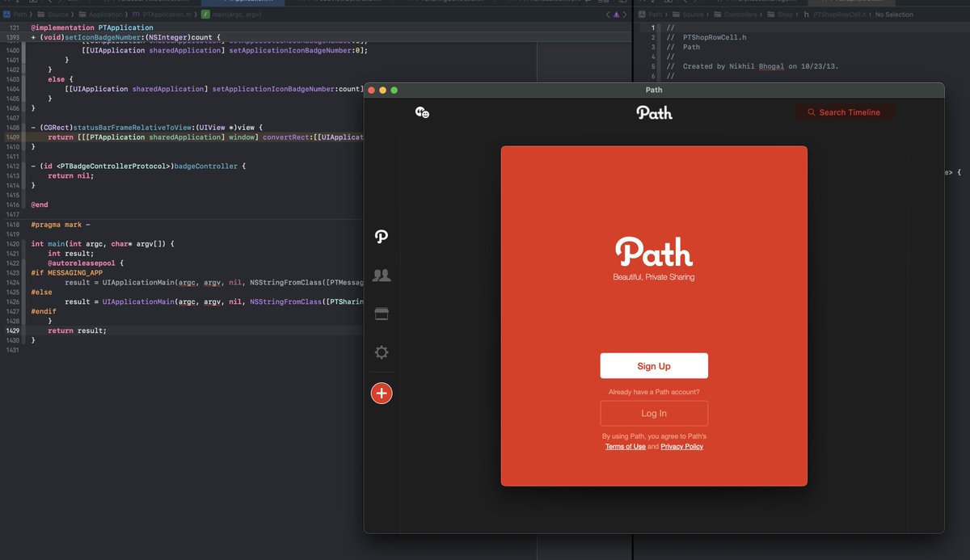Open the messaging emoji bubble icon
This screenshot has width=970, height=560.
pos(422,112)
